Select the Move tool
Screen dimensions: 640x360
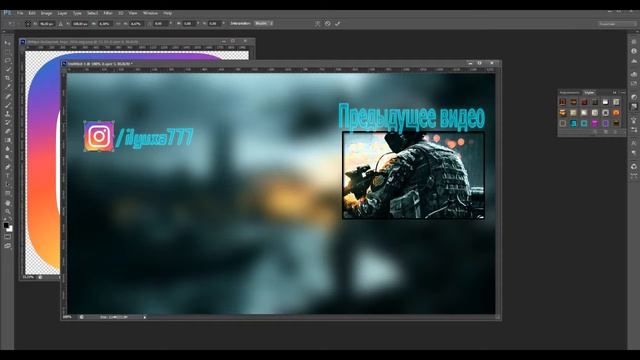point(7,42)
